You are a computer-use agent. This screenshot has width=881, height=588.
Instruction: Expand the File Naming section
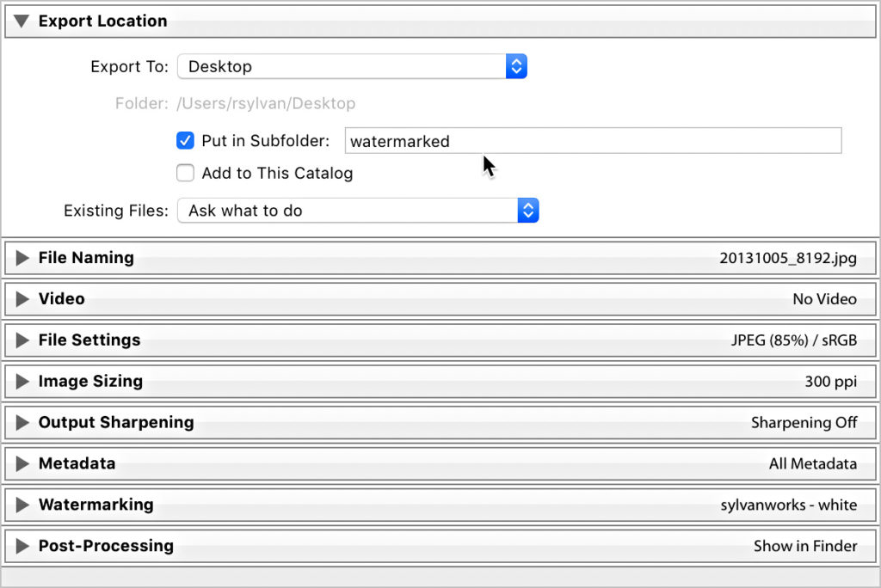coord(22,258)
